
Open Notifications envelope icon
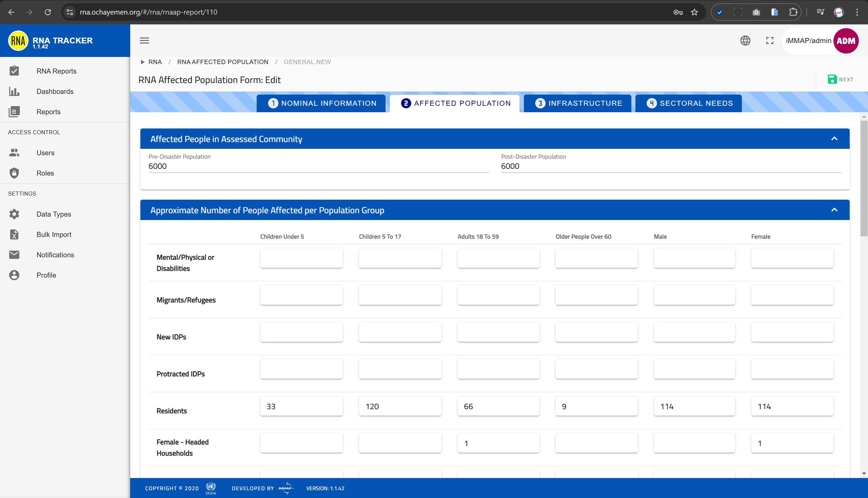[x=14, y=255]
